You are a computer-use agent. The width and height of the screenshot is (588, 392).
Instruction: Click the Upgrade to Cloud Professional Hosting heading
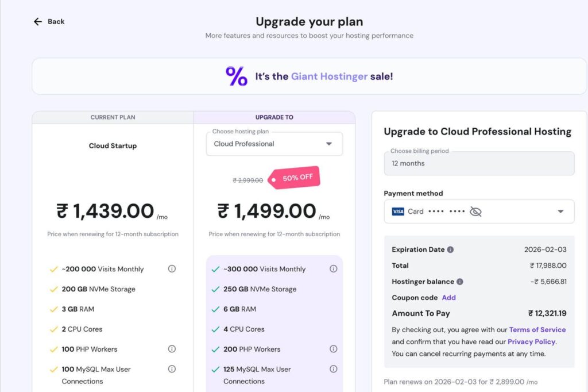point(477,132)
